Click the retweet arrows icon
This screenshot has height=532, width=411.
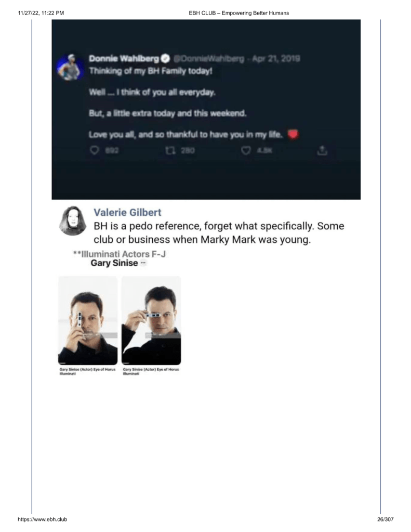coord(170,150)
